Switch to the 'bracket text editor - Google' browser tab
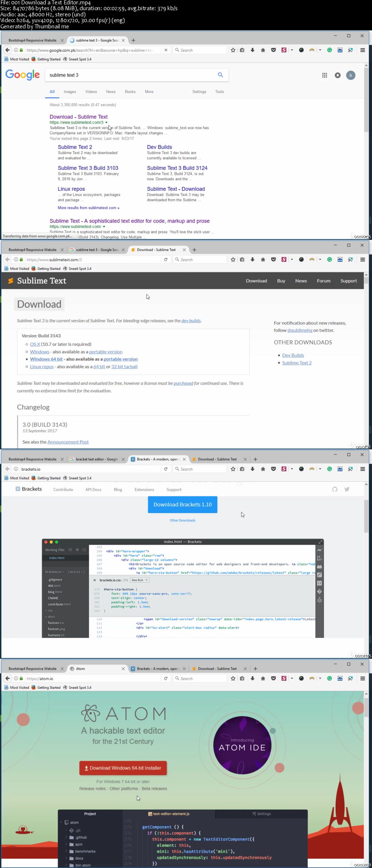 (97, 459)
